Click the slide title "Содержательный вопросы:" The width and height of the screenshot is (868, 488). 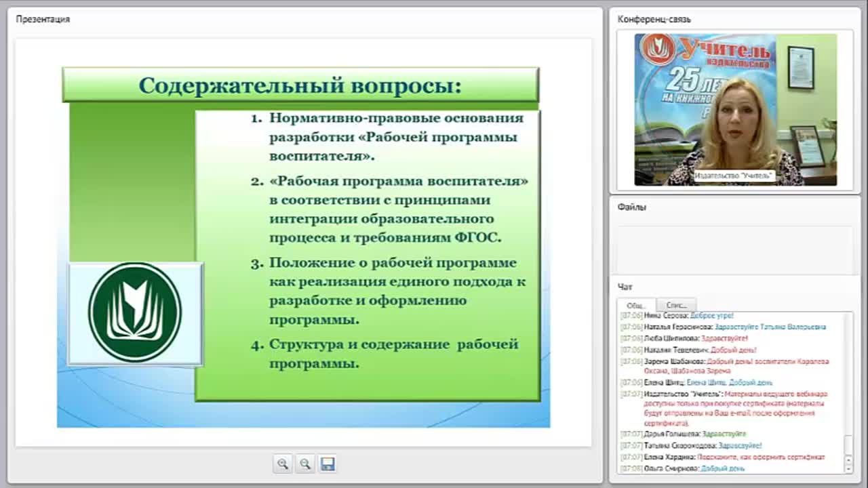(300, 86)
